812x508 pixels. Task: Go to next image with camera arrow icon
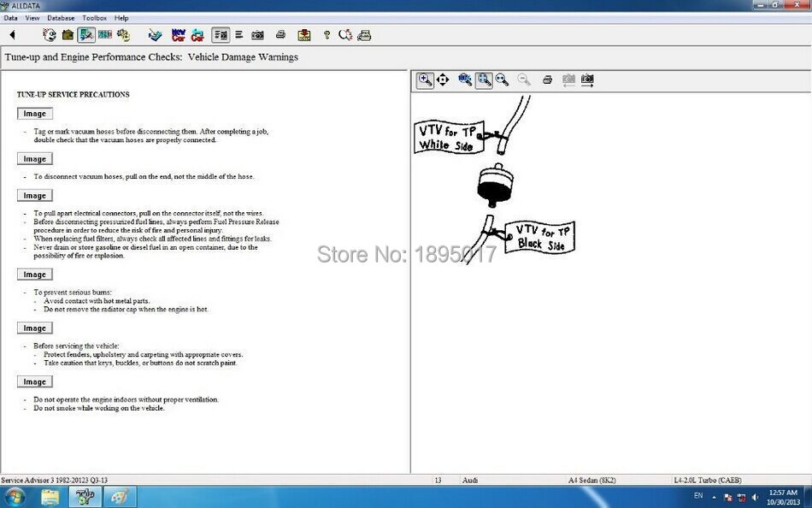click(587, 80)
